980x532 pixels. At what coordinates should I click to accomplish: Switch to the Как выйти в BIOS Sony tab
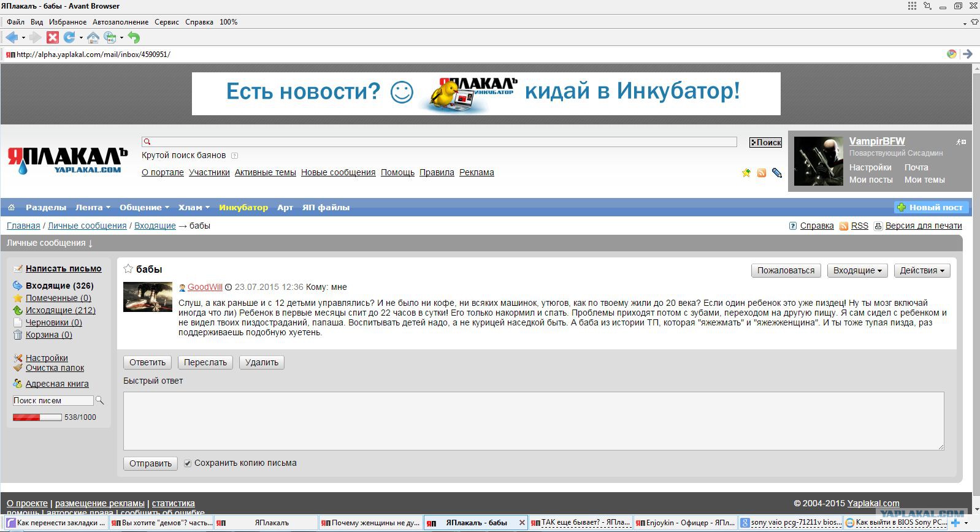pyautogui.click(x=895, y=523)
